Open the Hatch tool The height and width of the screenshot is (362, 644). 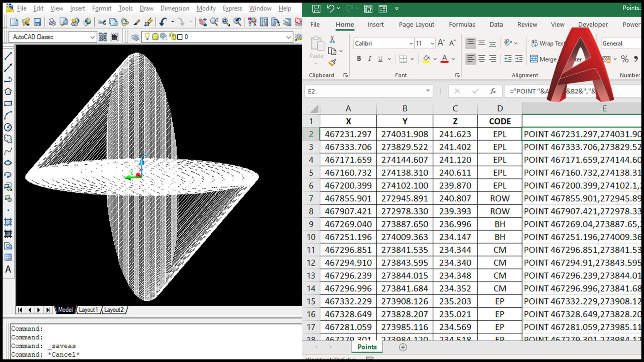pyautogui.click(x=8, y=221)
